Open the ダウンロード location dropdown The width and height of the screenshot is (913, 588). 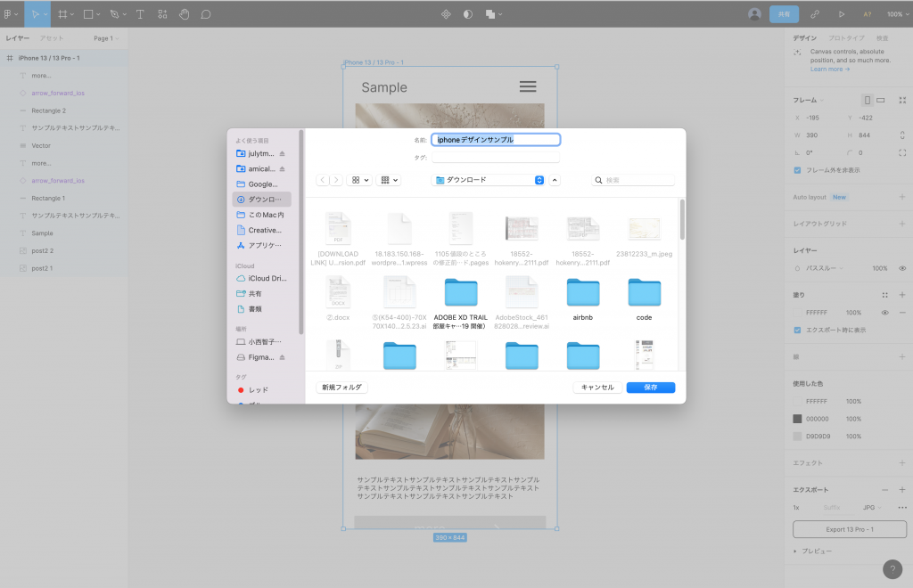pos(488,180)
